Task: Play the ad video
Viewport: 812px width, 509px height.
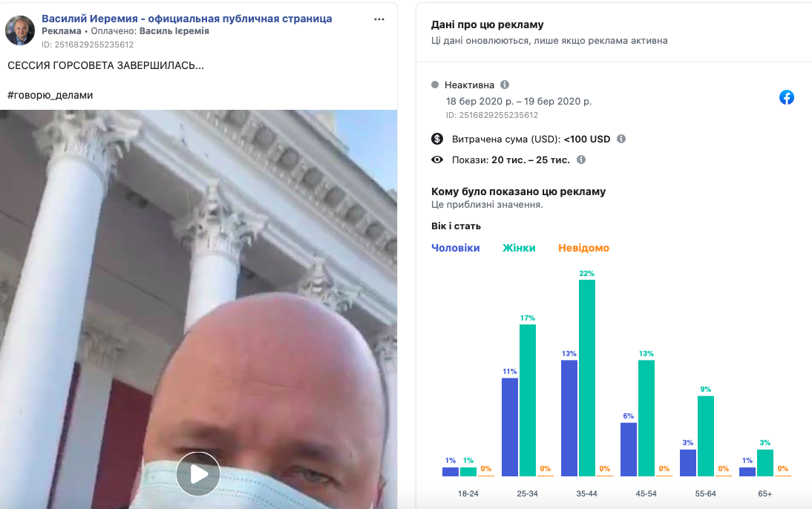Action: [x=198, y=474]
